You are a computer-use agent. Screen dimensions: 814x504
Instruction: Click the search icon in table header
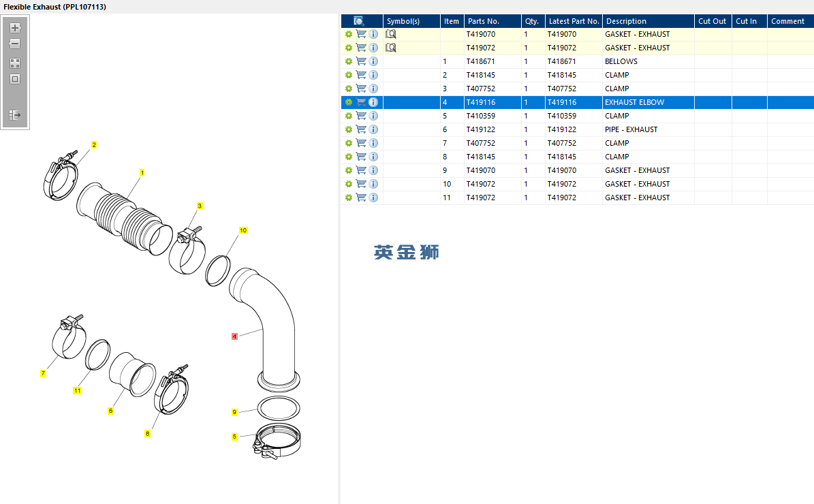coord(359,20)
